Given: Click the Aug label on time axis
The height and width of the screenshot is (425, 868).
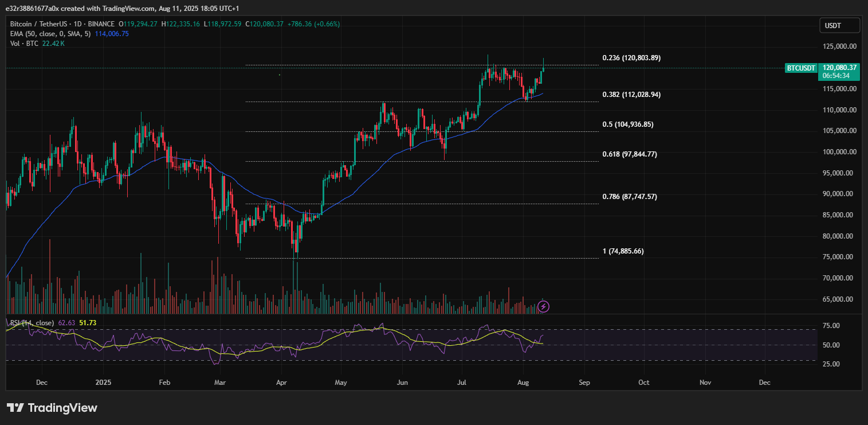Looking at the screenshot, I should pyautogui.click(x=523, y=382).
